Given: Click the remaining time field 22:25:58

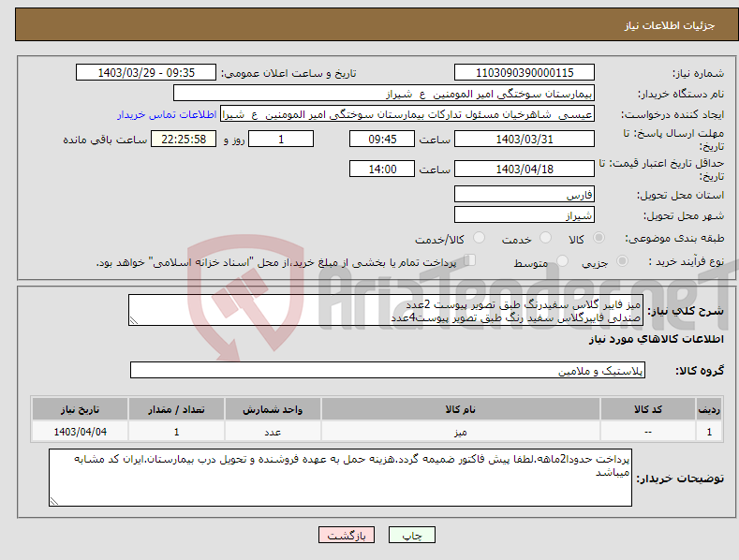Looking at the screenshot, I should pyautogui.click(x=184, y=139).
